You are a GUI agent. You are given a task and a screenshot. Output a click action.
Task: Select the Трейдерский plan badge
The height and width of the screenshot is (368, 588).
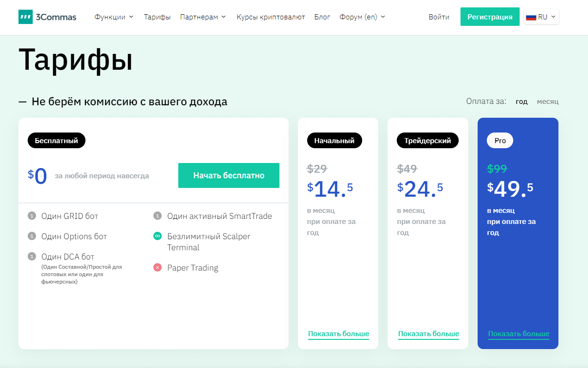[427, 141]
